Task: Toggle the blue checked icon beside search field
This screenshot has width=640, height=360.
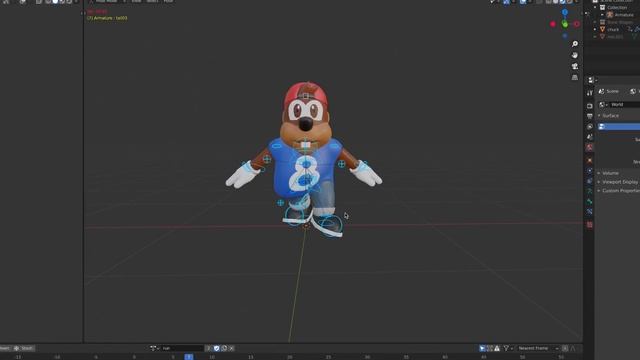Action: (216, 348)
